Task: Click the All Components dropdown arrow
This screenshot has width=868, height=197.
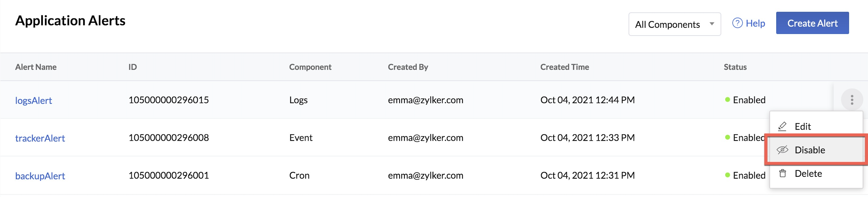Action: pyautogui.click(x=712, y=24)
